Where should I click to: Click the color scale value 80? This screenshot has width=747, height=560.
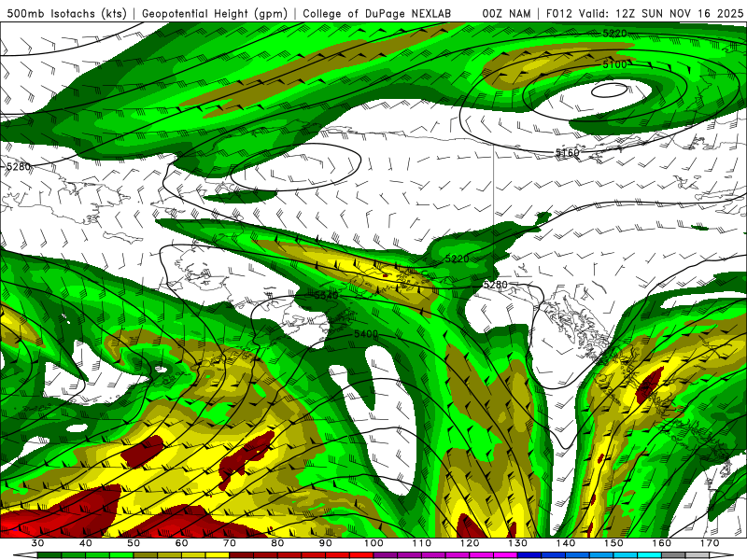point(277,543)
